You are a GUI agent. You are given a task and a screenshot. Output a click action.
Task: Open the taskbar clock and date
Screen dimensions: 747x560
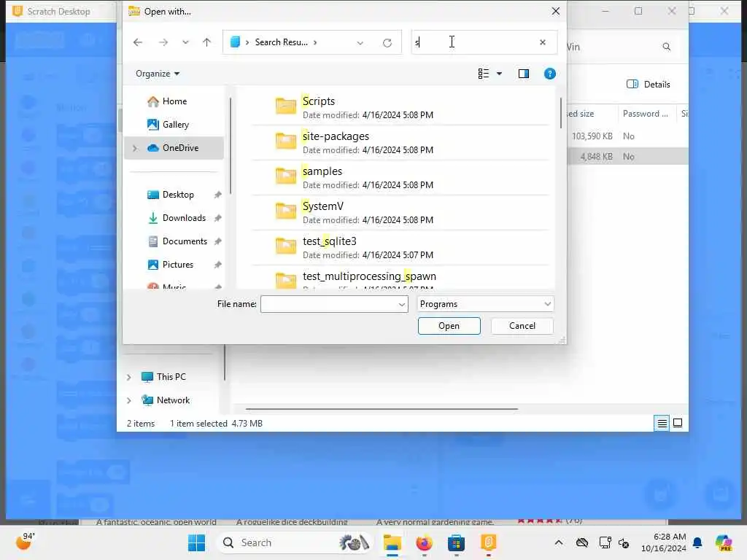point(664,542)
